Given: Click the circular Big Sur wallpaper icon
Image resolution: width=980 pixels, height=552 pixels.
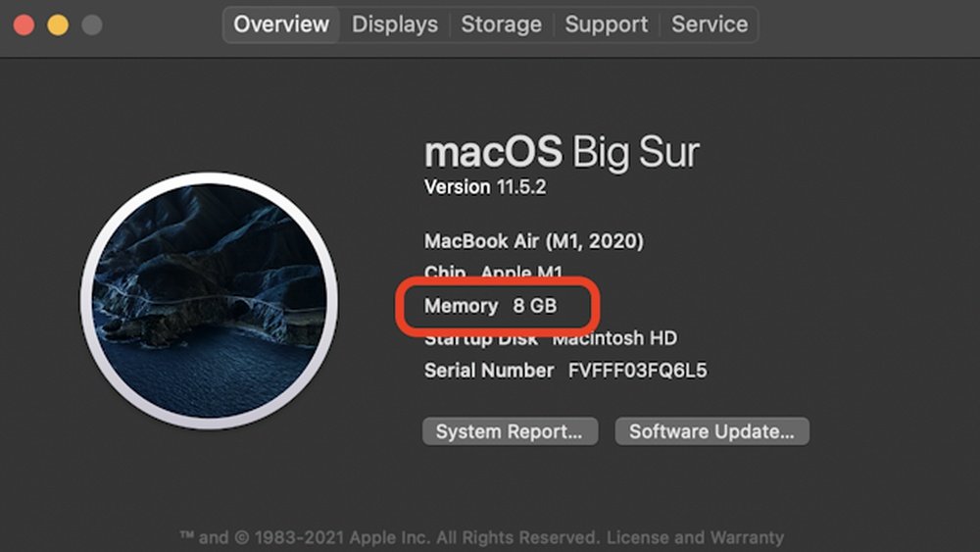Looking at the screenshot, I should 209,301.
